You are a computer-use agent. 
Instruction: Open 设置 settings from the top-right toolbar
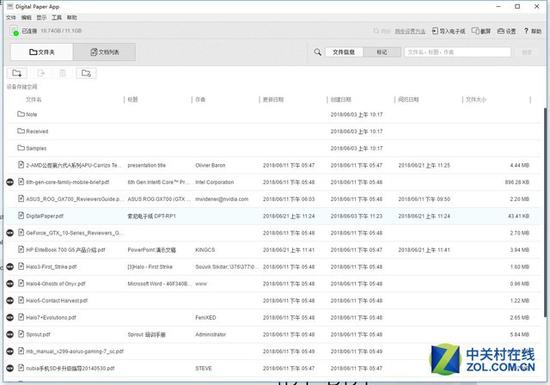(507, 31)
